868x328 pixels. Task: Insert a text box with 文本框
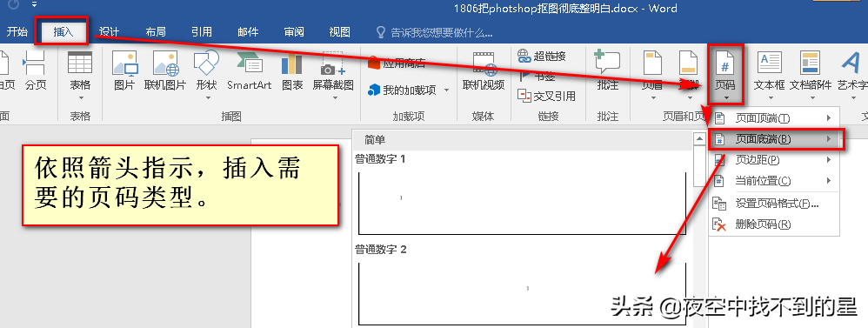770,70
